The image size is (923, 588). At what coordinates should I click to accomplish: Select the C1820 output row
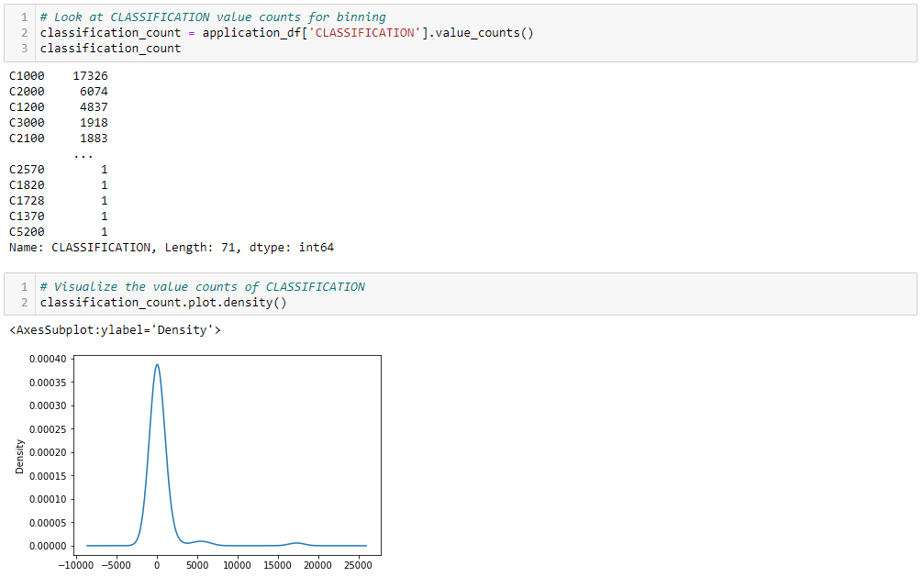(59, 184)
